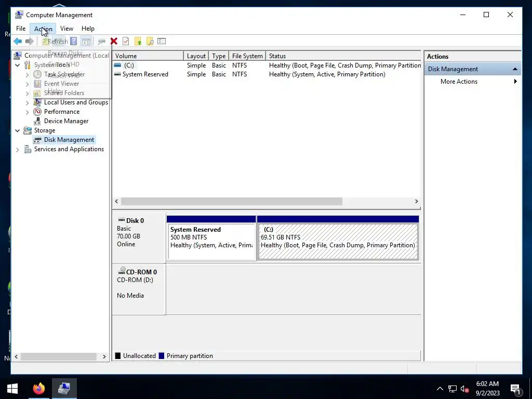Open the network icon in system tray
Image resolution: width=532 pixels, height=399 pixels.
click(453, 389)
